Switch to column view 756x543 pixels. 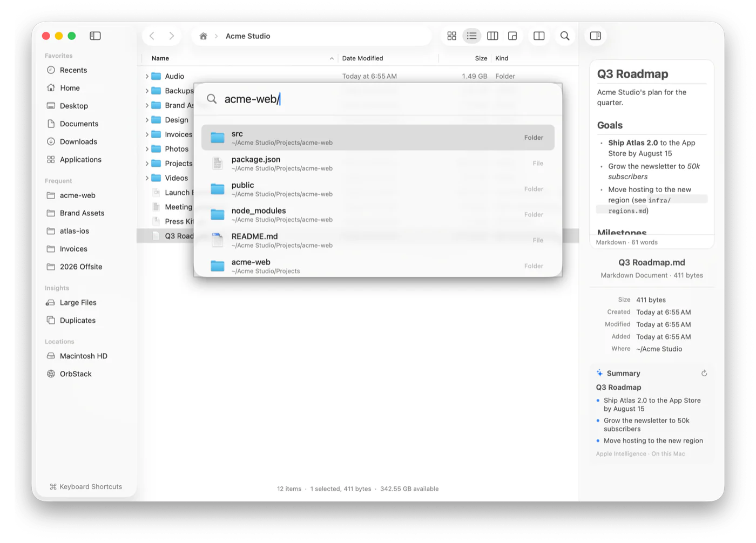(492, 36)
